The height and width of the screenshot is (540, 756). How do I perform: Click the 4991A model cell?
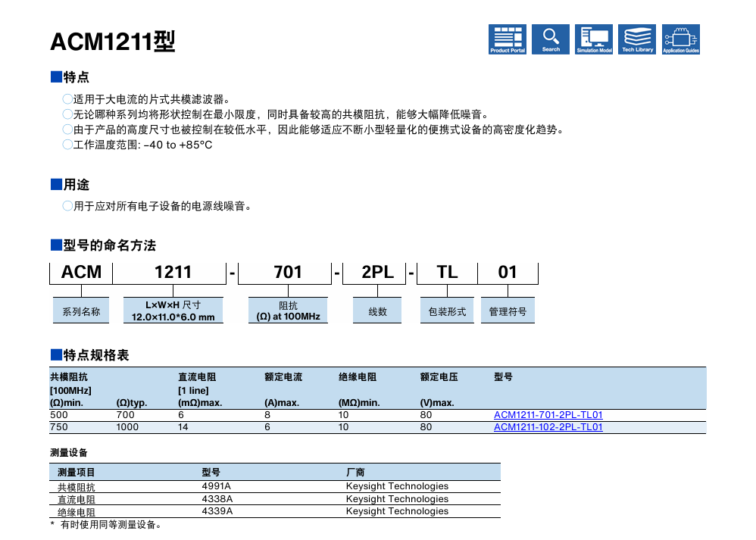[216, 486]
